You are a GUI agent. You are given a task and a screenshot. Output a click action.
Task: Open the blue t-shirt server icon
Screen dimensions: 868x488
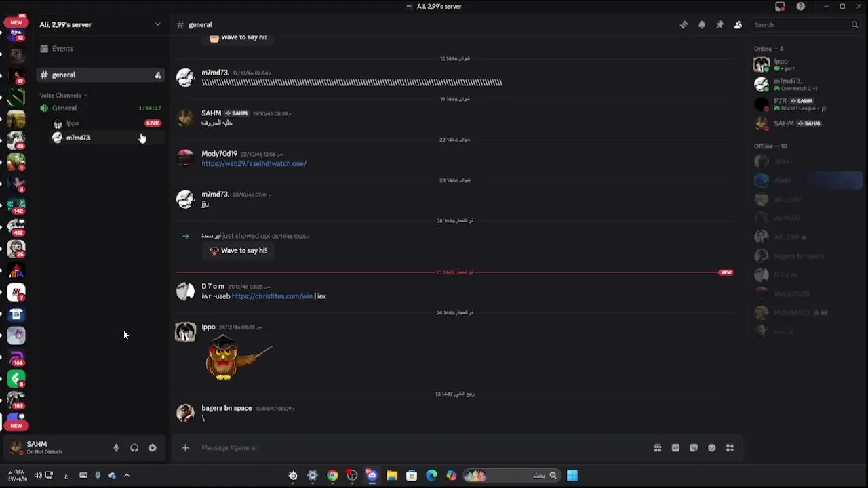click(x=16, y=314)
